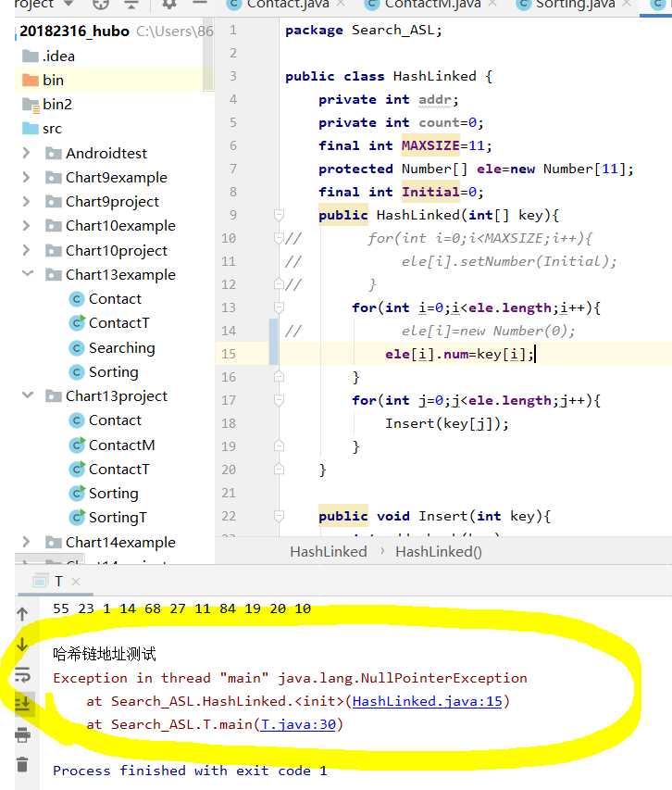The image size is (672, 790).
Task: Place cursor on 'package Search_ASL;' line
Action: [x=364, y=31]
